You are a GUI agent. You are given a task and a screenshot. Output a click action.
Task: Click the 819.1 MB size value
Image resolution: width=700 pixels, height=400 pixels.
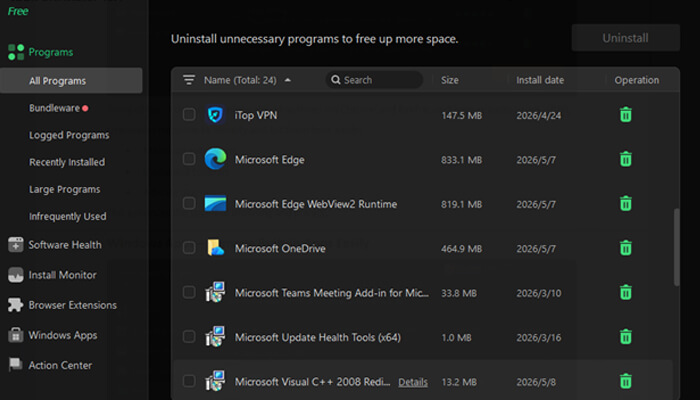click(462, 204)
